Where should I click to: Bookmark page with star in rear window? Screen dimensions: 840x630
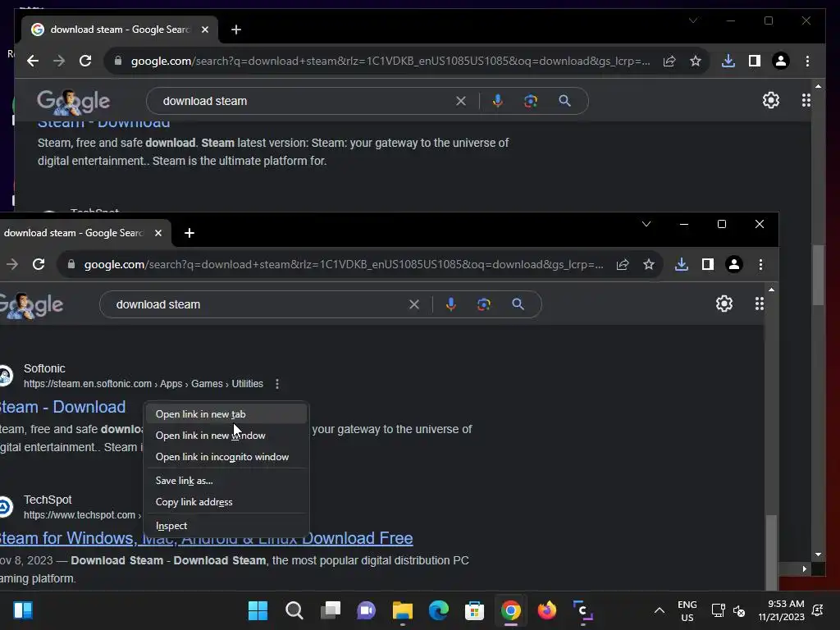696,61
